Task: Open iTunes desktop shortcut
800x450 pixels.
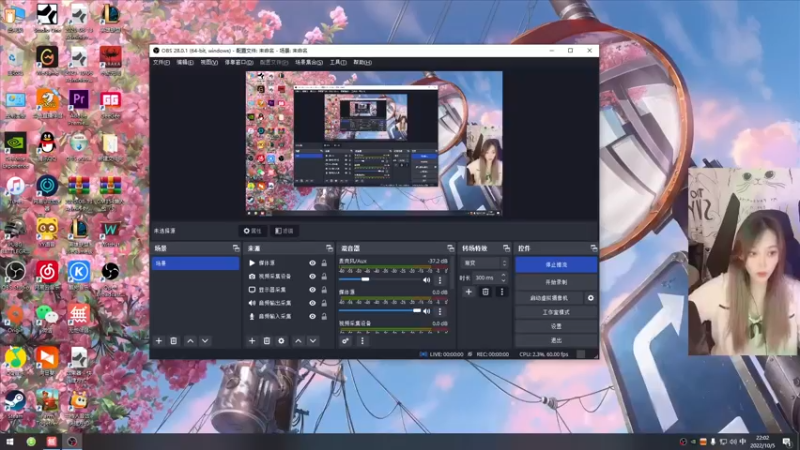Action: tap(15, 186)
